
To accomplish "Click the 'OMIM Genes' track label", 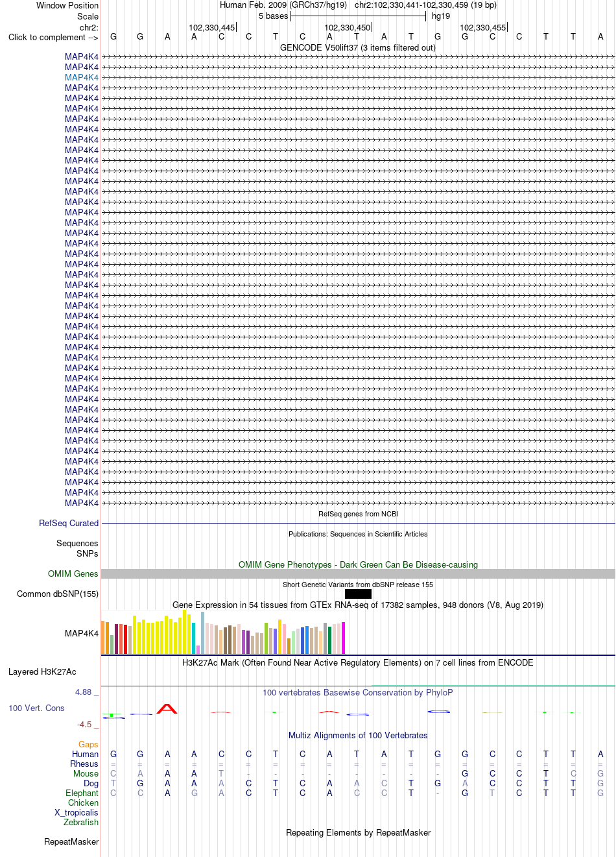I will [x=73, y=573].
